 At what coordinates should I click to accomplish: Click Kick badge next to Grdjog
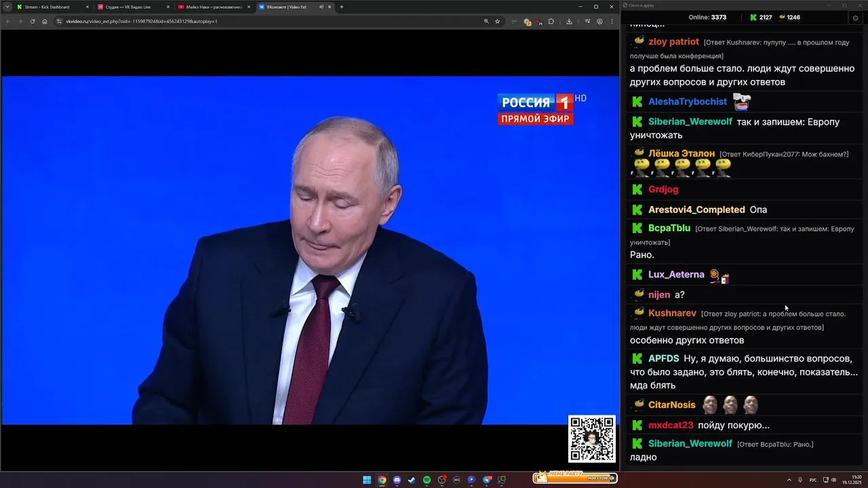[637, 189]
